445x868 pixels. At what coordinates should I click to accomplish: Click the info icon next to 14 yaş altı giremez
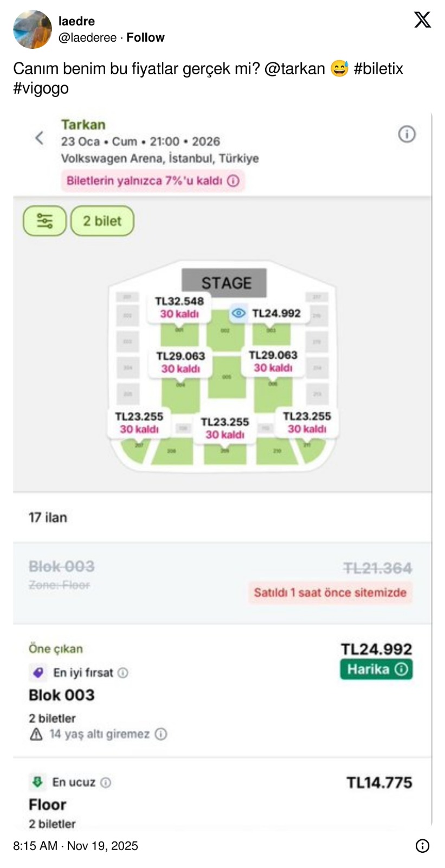[x=161, y=734]
